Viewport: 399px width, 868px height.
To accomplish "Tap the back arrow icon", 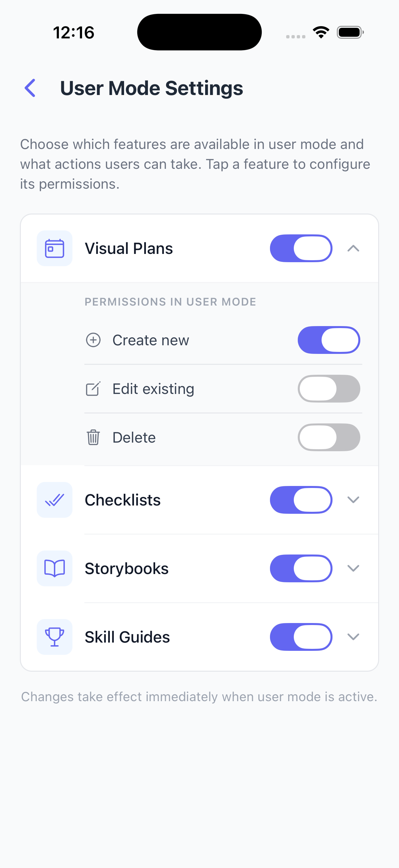I will (30, 88).
